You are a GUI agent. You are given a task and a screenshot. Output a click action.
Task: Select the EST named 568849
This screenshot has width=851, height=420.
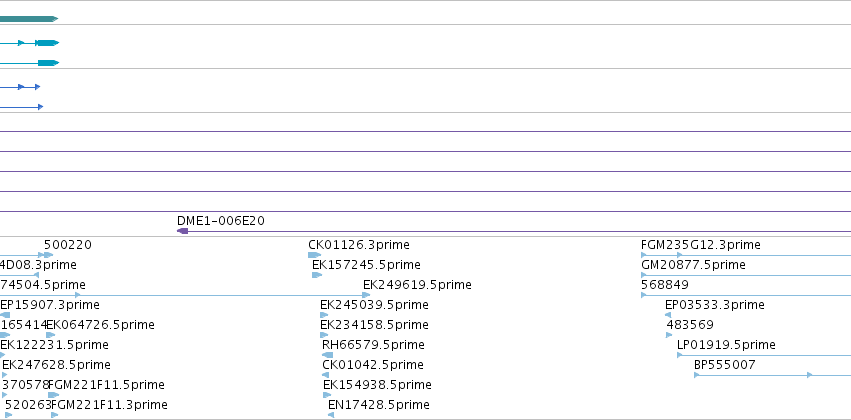[665, 285]
